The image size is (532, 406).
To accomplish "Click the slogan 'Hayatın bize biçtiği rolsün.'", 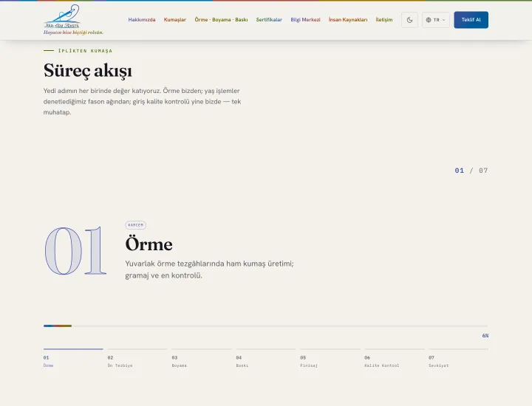I will point(73,32).
